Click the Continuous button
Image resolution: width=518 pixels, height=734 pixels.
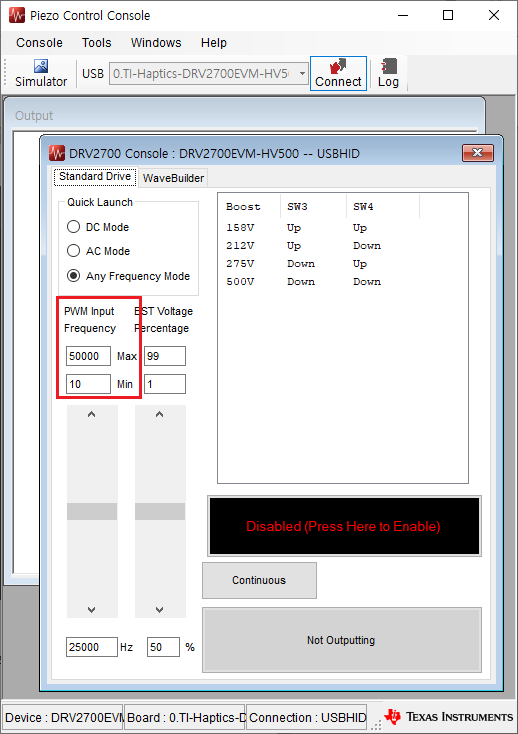259,580
